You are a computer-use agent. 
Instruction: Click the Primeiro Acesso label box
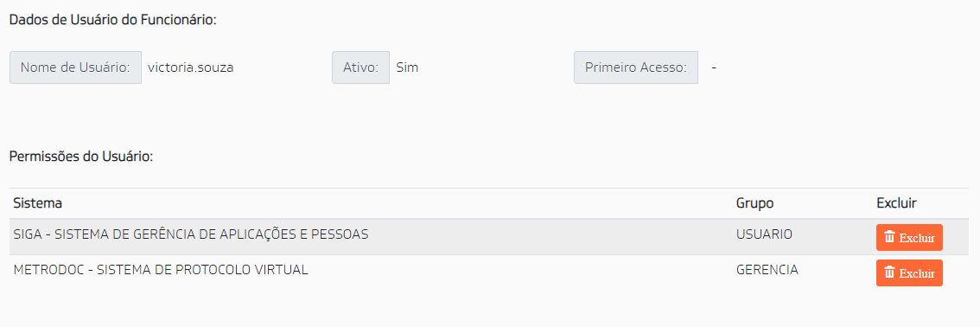636,67
